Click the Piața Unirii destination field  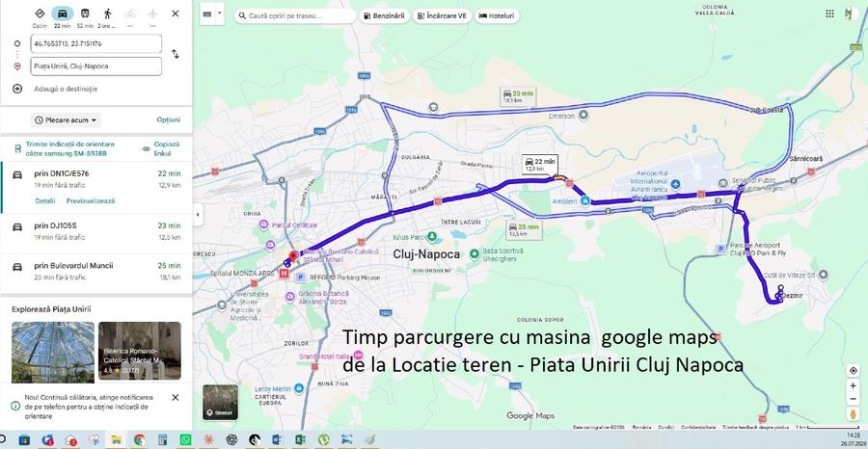click(x=96, y=66)
